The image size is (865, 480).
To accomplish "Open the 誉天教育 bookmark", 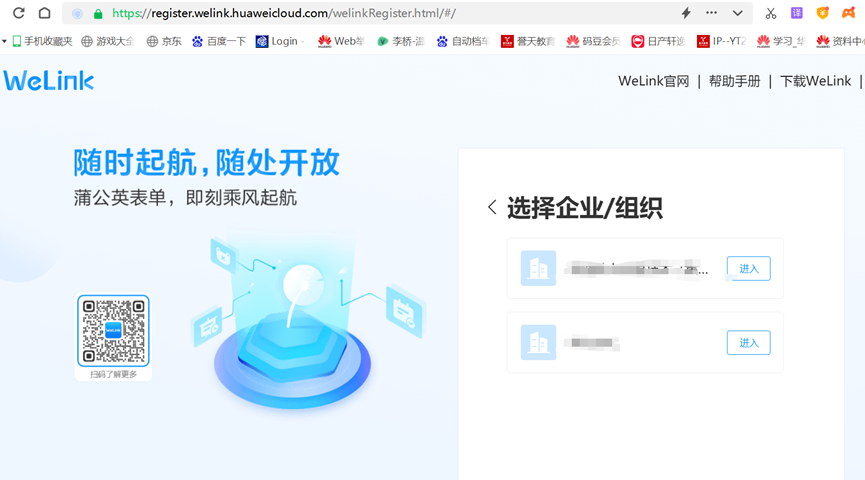I will click(x=527, y=41).
